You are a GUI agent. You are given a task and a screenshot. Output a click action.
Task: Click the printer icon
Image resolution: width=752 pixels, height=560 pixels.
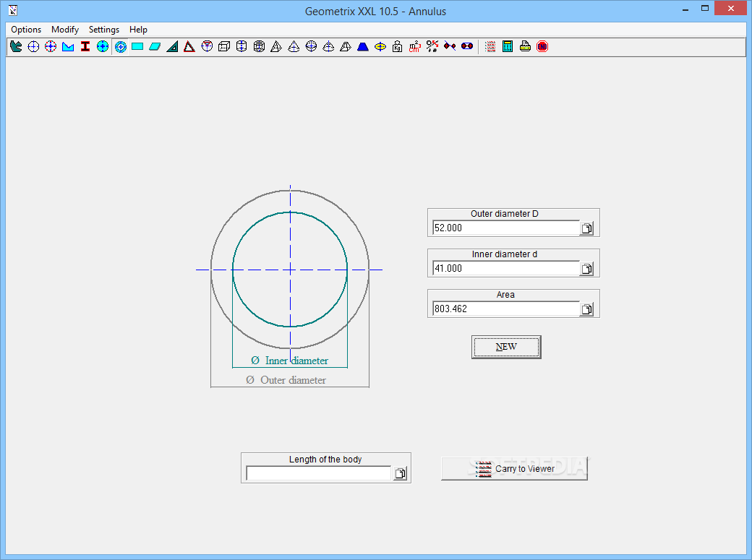point(525,46)
